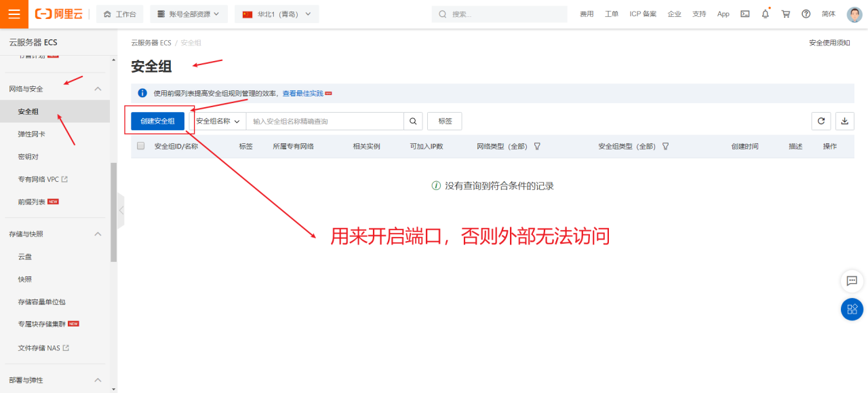Click the help question mark icon
Viewport: 868px width, 393px height.
pos(806,14)
